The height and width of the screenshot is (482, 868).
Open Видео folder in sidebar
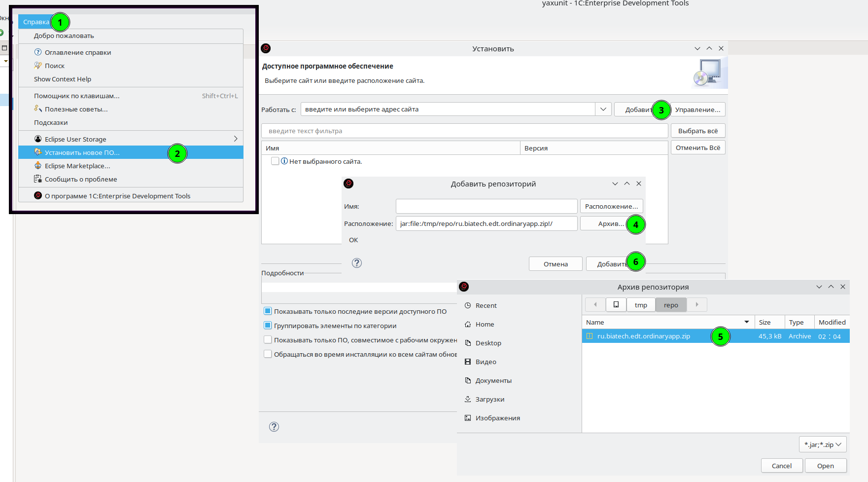point(486,362)
